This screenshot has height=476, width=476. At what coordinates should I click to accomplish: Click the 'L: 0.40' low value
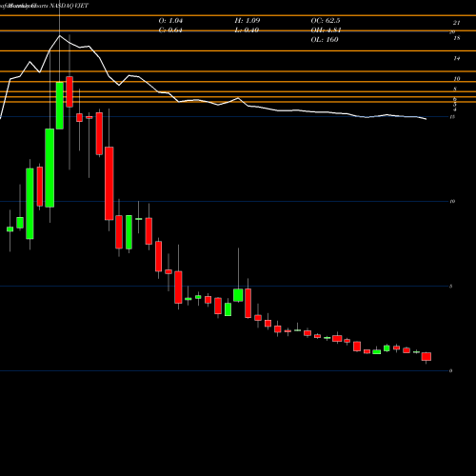pos(247,30)
